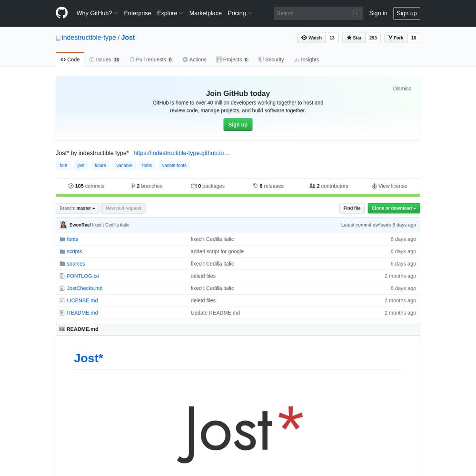Click the README.md file icon in list
The width and height of the screenshot is (476, 476).
click(62, 313)
